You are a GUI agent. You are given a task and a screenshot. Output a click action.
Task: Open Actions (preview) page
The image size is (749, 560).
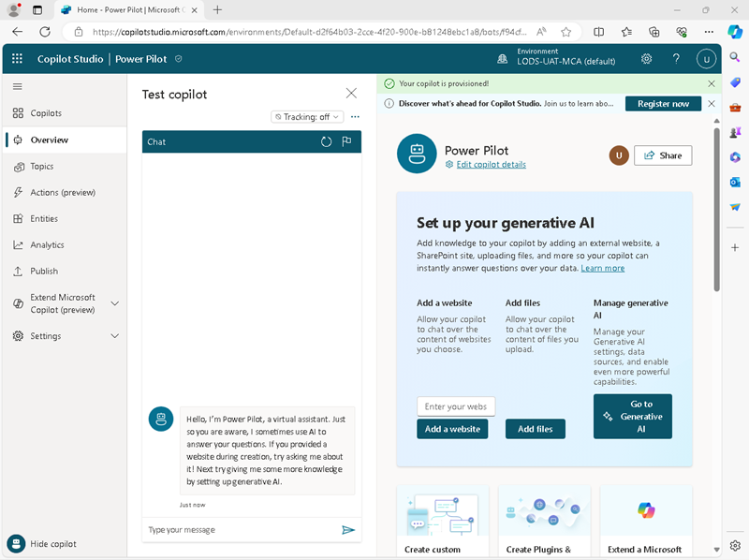click(65, 193)
